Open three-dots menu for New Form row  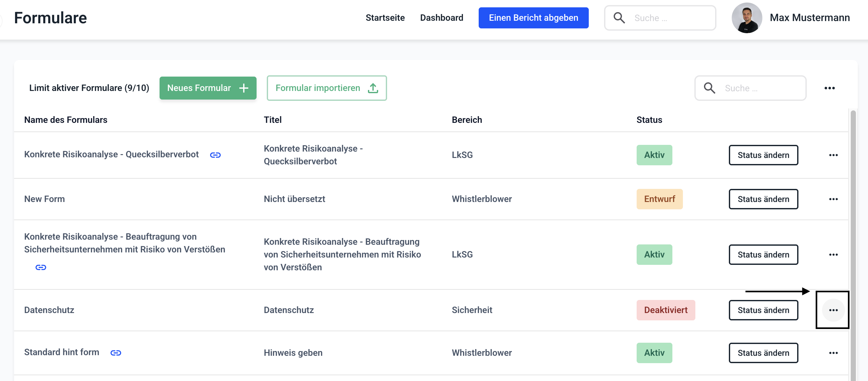(x=833, y=199)
